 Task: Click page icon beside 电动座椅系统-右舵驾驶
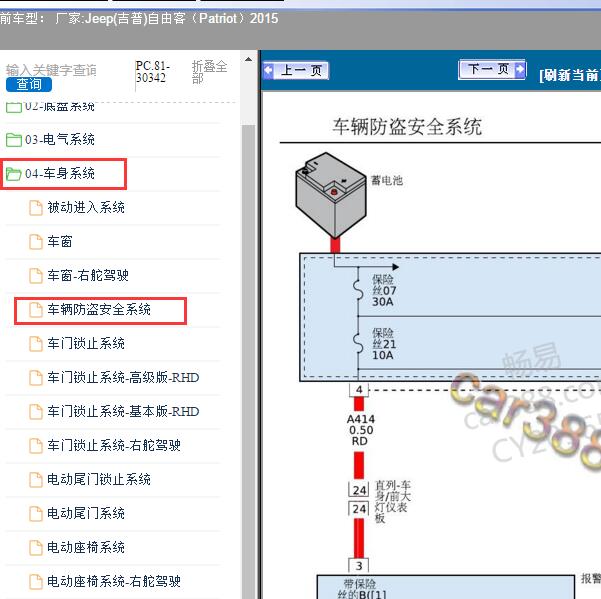pos(36,582)
